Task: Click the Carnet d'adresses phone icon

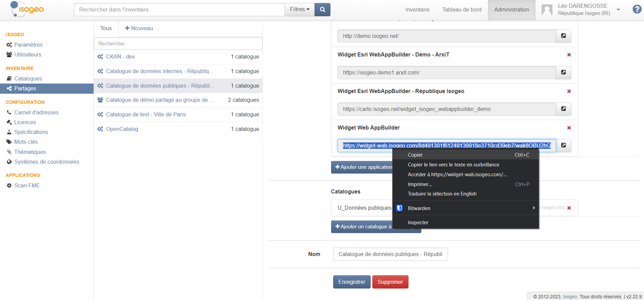Action: [x=9, y=112]
